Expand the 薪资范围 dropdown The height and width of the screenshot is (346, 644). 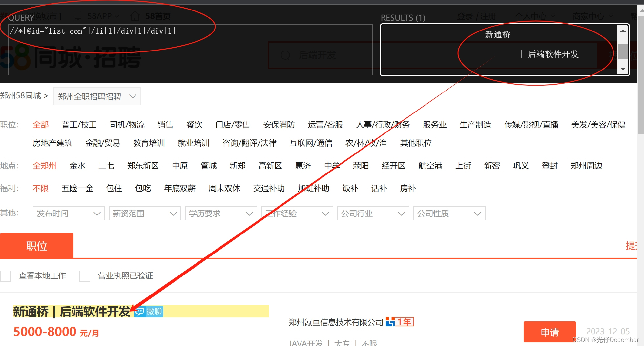click(x=145, y=214)
